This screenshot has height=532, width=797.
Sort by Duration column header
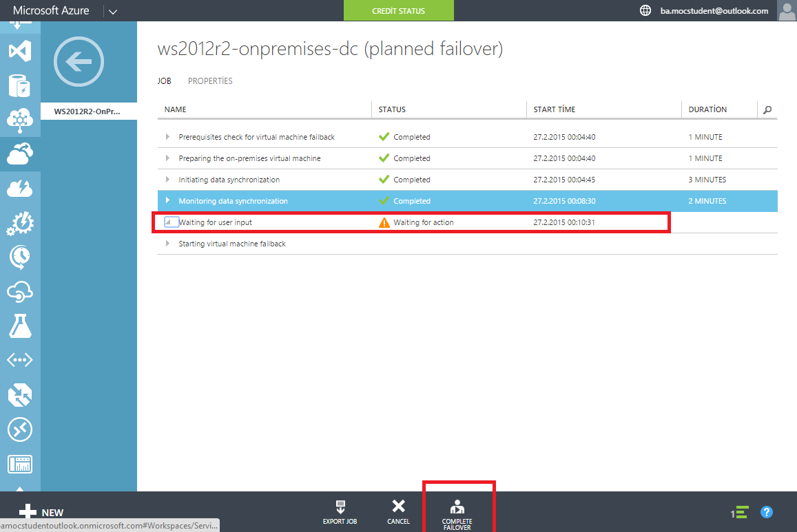pos(707,109)
